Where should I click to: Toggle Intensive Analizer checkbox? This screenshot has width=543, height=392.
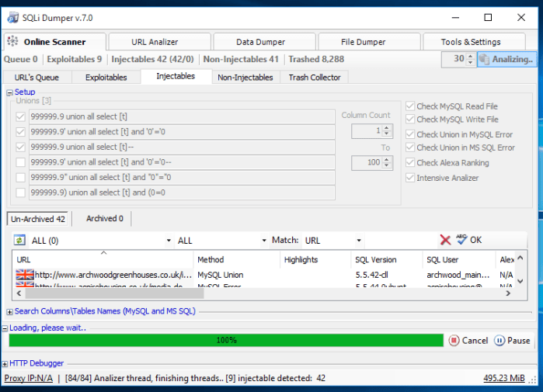(x=410, y=178)
